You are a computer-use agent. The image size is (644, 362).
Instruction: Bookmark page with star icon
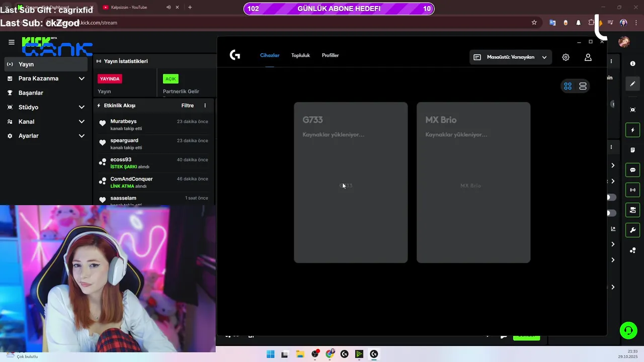(x=534, y=23)
